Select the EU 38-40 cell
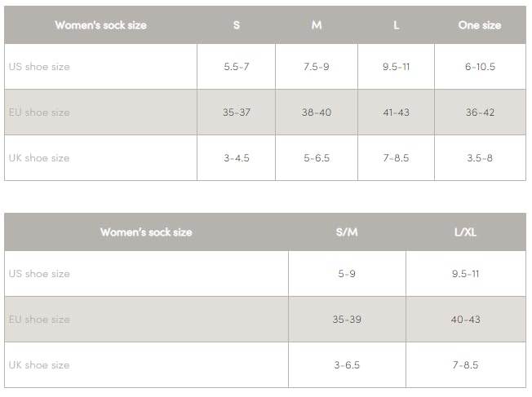Viewport: 532px width, 397px height. [317, 112]
